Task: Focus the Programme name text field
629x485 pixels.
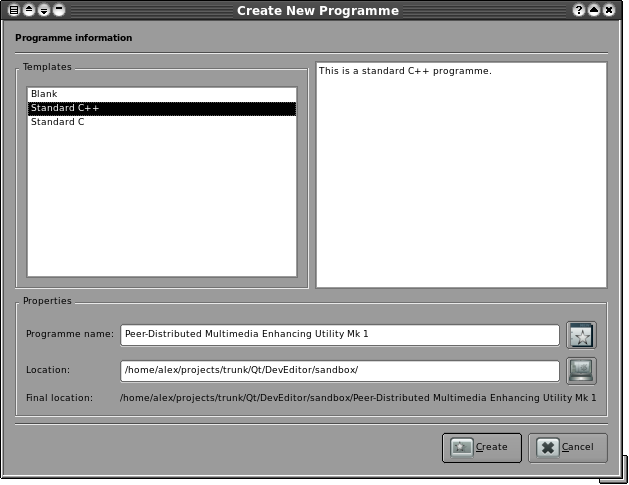Action: tap(340, 334)
